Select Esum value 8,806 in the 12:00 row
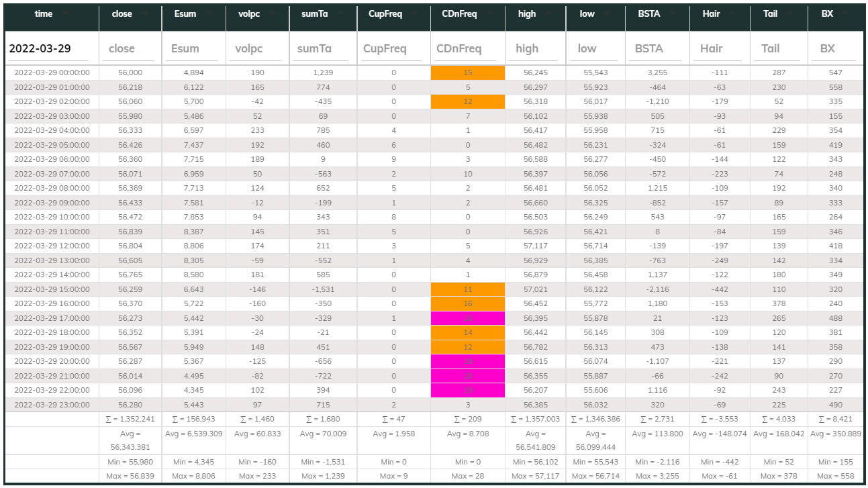 point(193,246)
